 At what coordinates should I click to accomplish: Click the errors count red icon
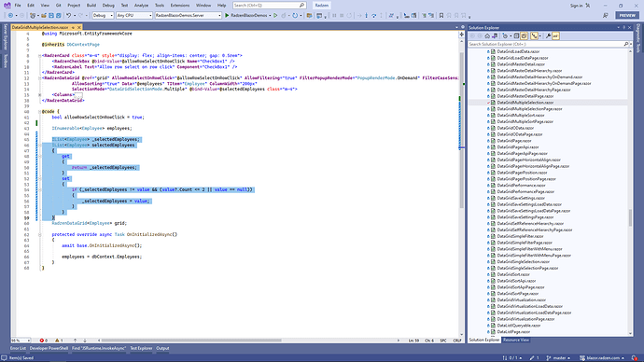[x=41, y=341]
